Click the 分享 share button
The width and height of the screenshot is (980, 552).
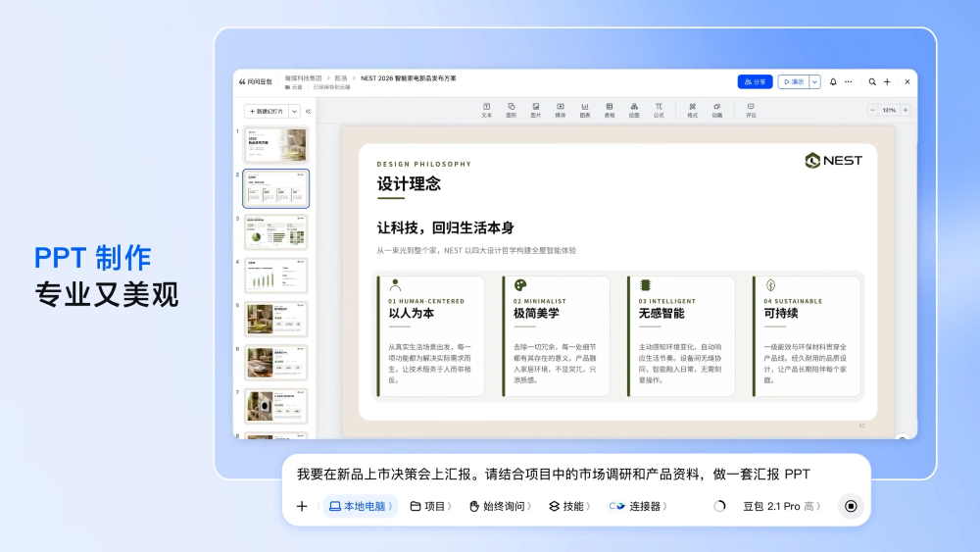(x=755, y=82)
